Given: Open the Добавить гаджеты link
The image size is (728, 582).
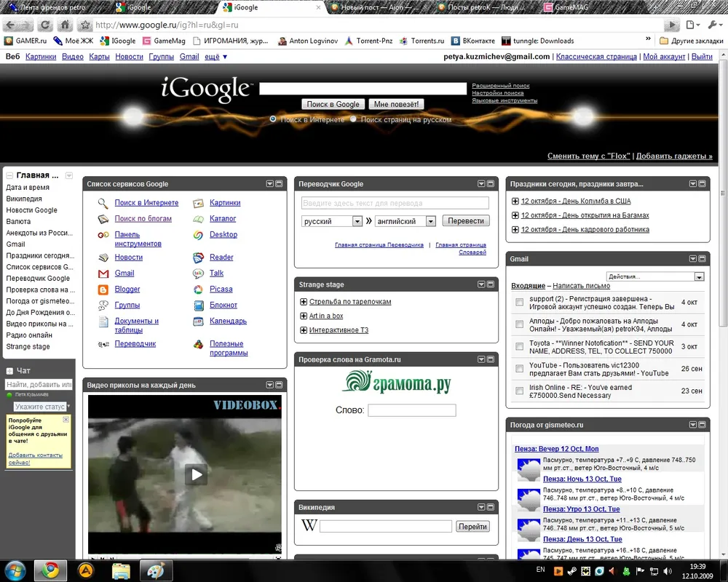Looking at the screenshot, I should tap(674, 156).
